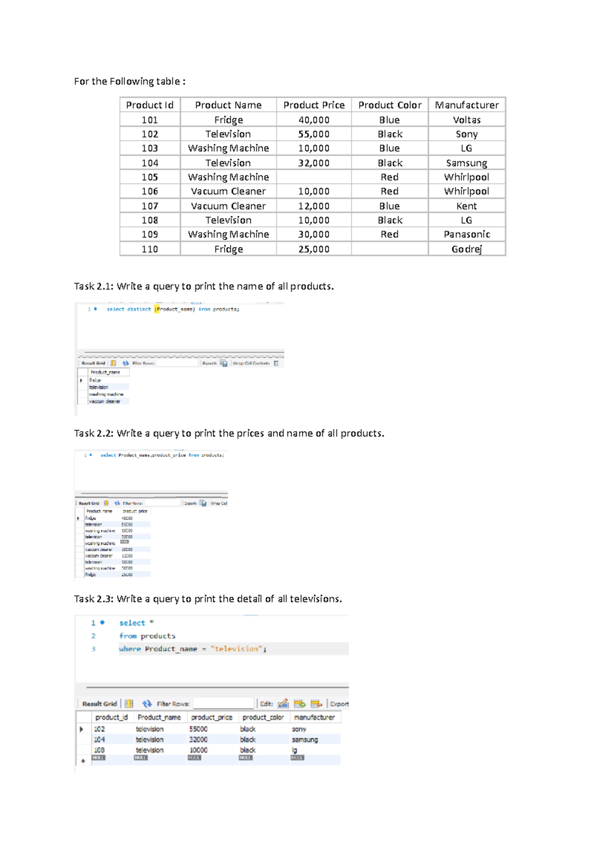Click the new row asterisk marker in Task 2.3
614x868 pixels.
click(83, 761)
